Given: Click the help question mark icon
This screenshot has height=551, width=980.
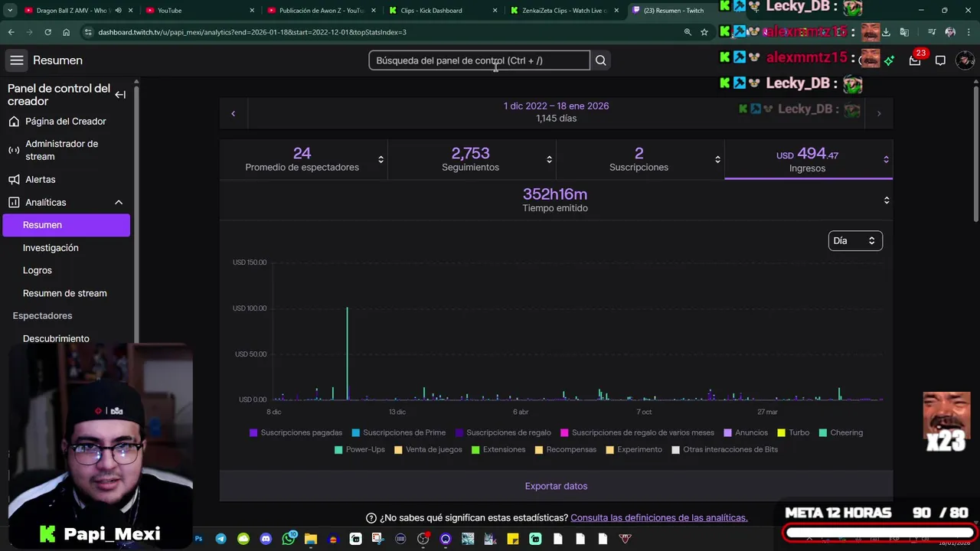Looking at the screenshot, I should click(x=371, y=518).
